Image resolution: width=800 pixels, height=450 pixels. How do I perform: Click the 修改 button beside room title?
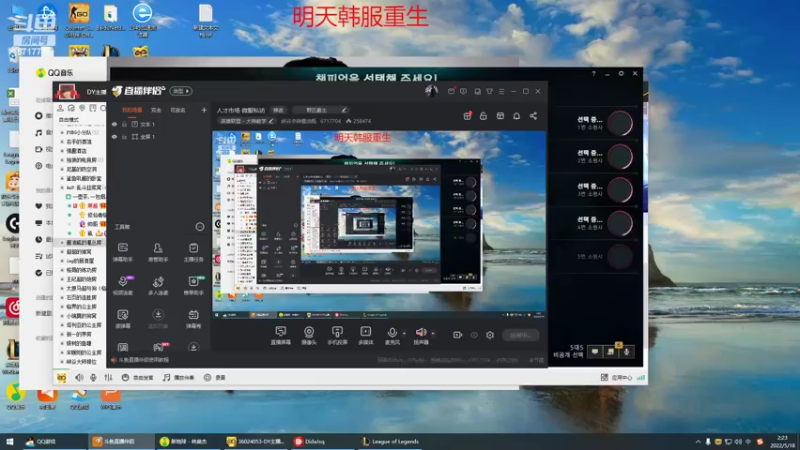click(x=279, y=110)
